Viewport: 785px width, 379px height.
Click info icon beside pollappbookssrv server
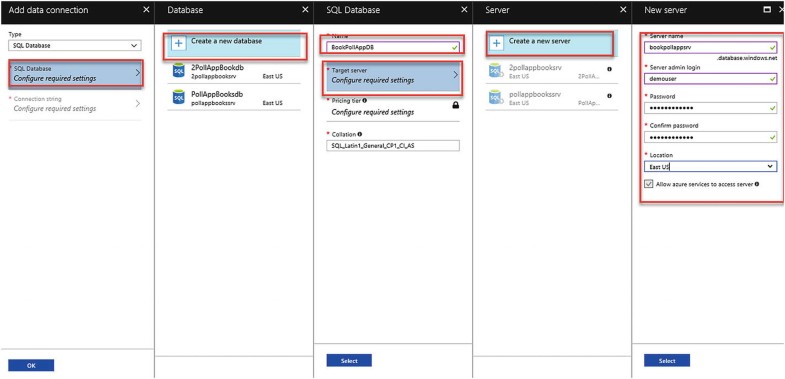click(609, 96)
